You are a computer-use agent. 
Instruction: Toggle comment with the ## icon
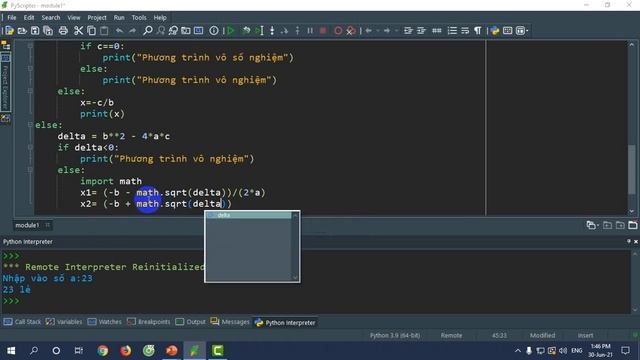[x=436, y=31]
